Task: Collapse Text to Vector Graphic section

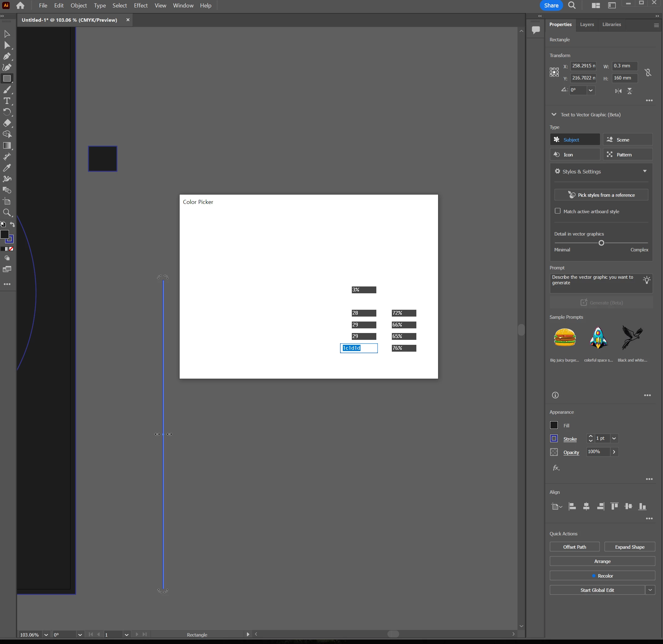Action: pyautogui.click(x=554, y=115)
